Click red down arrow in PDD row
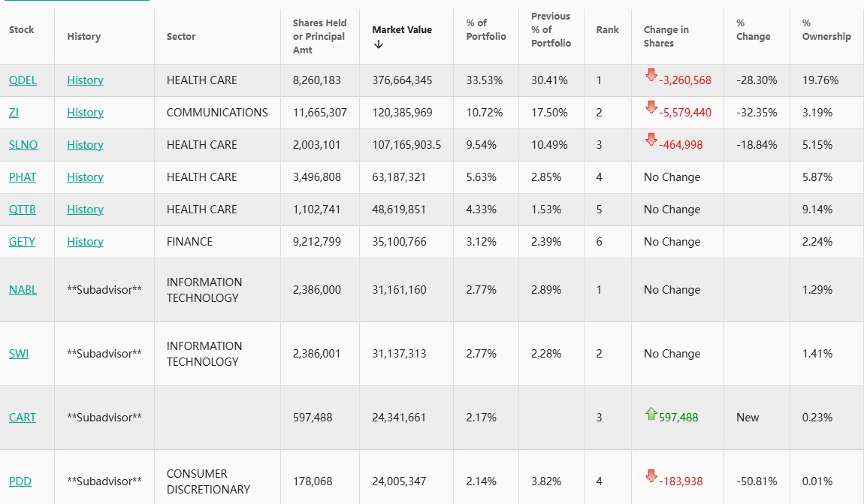864x504 pixels. 651,476
